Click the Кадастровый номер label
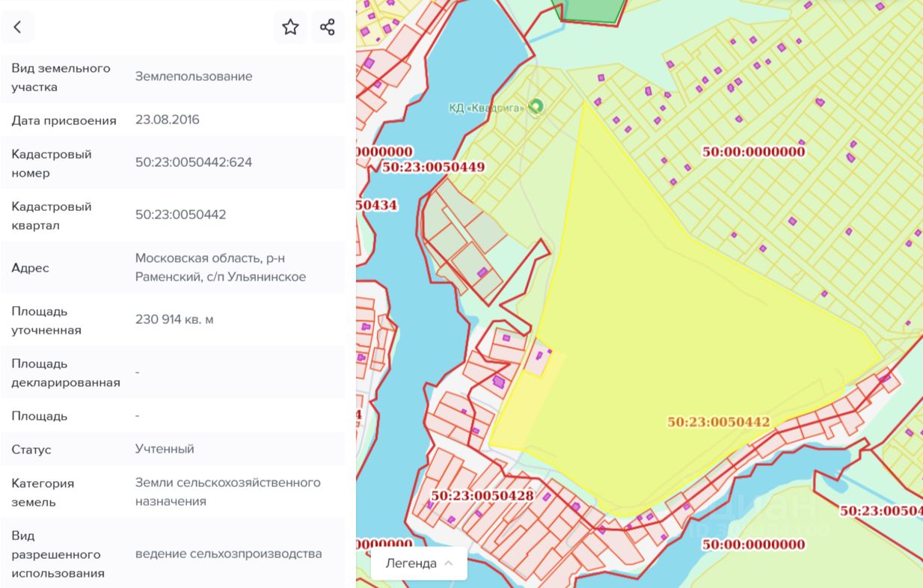 (52, 163)
